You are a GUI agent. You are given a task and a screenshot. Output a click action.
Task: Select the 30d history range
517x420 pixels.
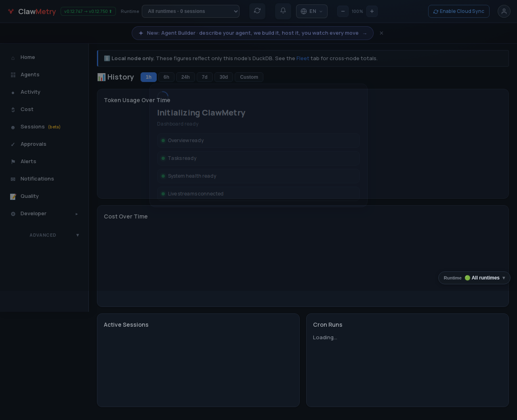coord(224,77)
